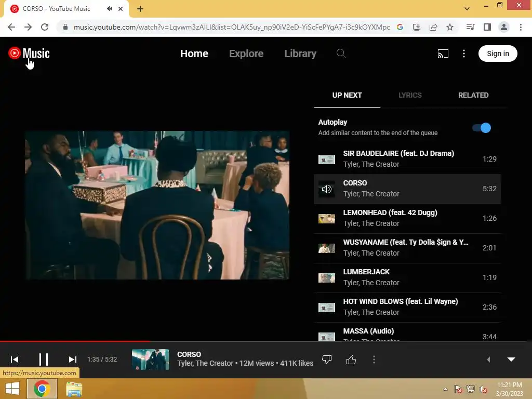Open Tyler, The Creator link in player bar
Image resolution: width=532 pixels, height=399 pixels.
(205, 363)
